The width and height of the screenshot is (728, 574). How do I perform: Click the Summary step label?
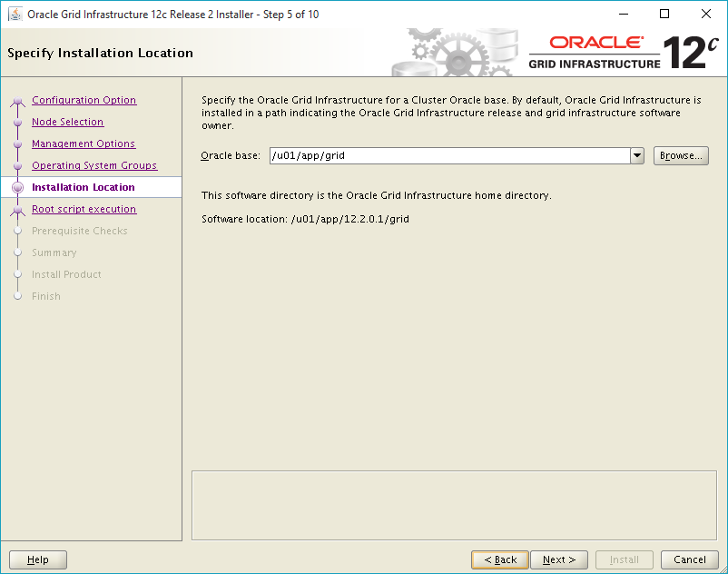(54, 252)
